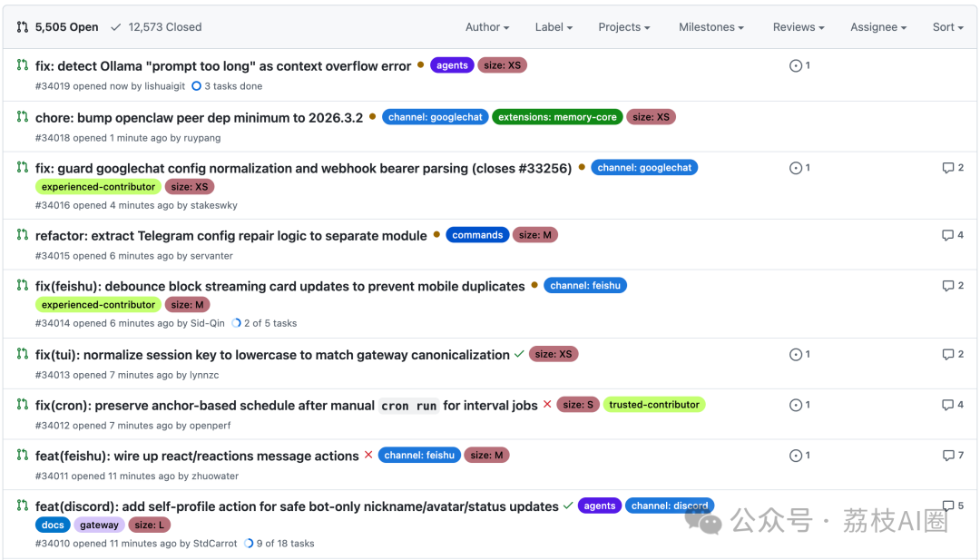Screen dimensions: 980x560
Task: Click size: L label on discord PR
Action: tap(150, 525)
